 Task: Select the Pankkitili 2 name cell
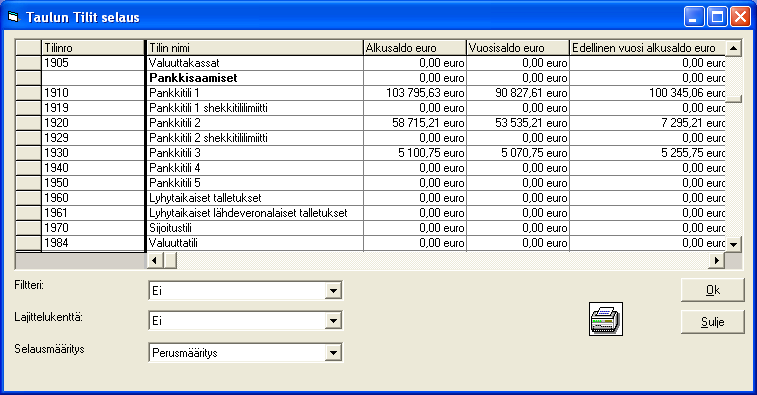tap(254, 123)
